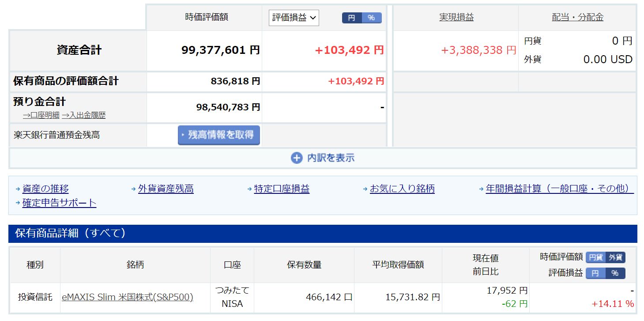The height and width of the screenshot is (321, 644).
Task: Open 年間損益計算(一般口座・その他)
Action: click(x=559, y=189)
